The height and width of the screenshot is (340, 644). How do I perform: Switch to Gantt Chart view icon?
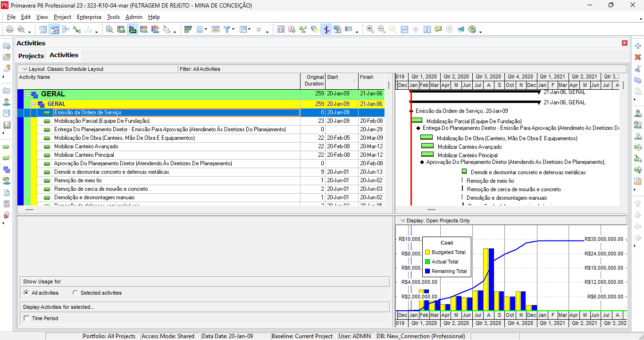(x=55, y=29)
